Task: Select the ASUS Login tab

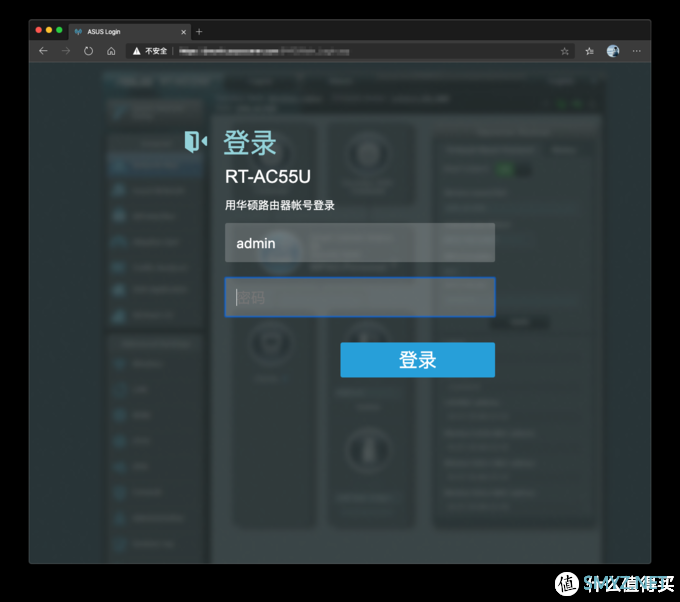Action: pos(130,32)
